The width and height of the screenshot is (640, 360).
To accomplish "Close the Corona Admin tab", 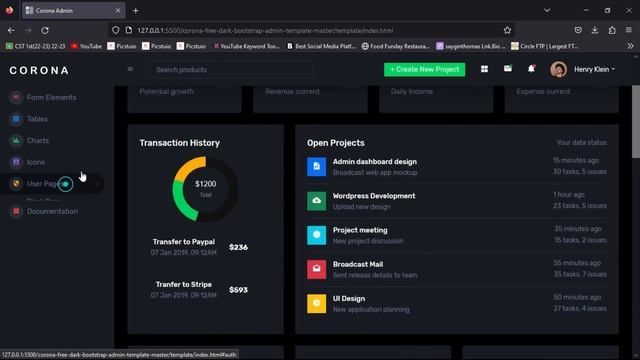I will (118, 11).
